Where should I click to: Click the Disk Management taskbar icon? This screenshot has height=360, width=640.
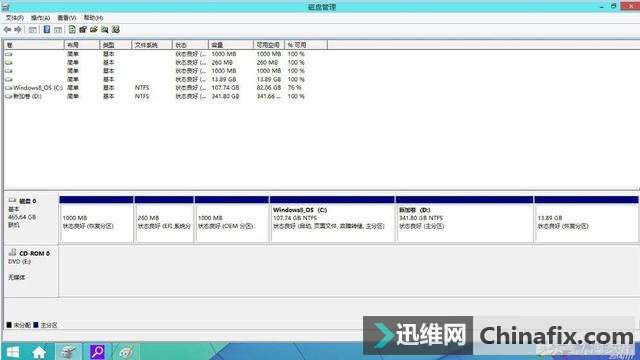(68, 352)
